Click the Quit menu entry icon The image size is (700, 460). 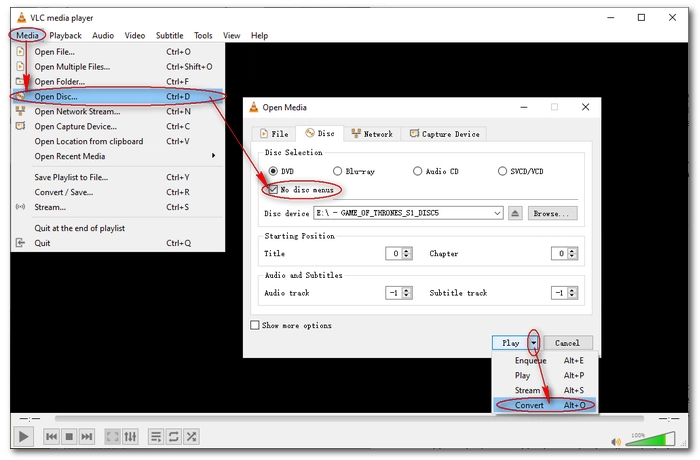(20, 243)
